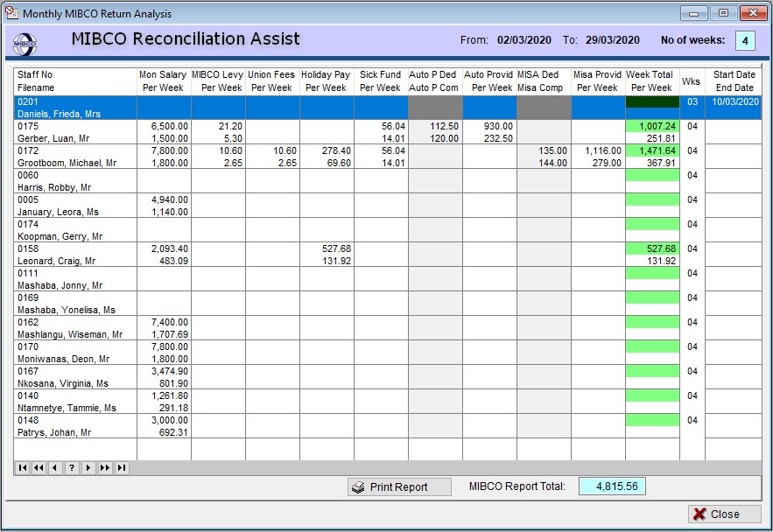Click the MIBCO Levy column header
The width and height of the screenshot is (773, 532).
point(218,81)
